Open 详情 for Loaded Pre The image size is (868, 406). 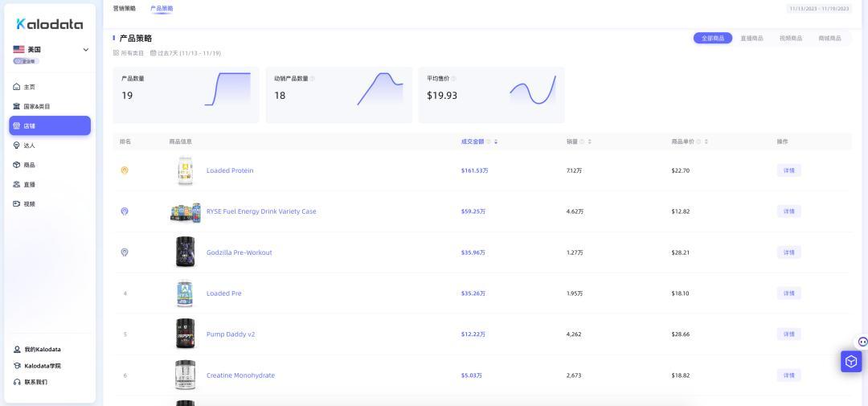point(789,293)
